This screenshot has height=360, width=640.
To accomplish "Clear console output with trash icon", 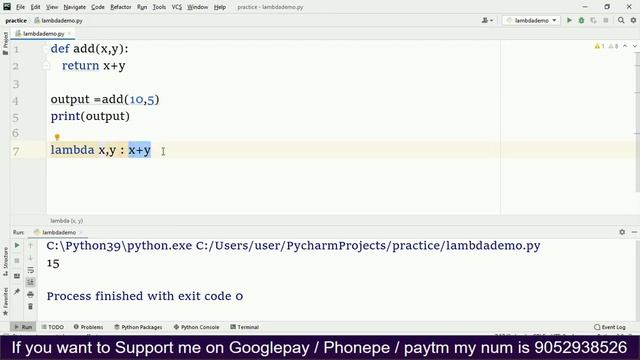I will (x=30, y=307).
